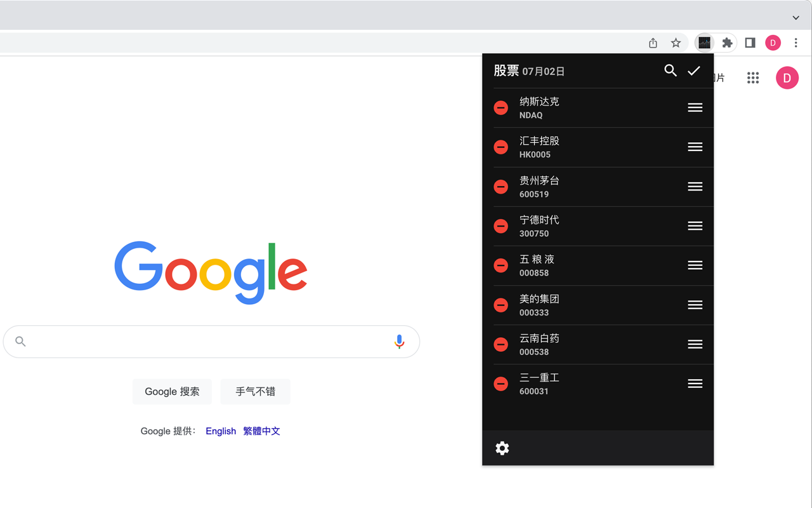812x508 pixels.
Task: Open the Chrome three-dot menu
Action: click(x=796, y=43)
